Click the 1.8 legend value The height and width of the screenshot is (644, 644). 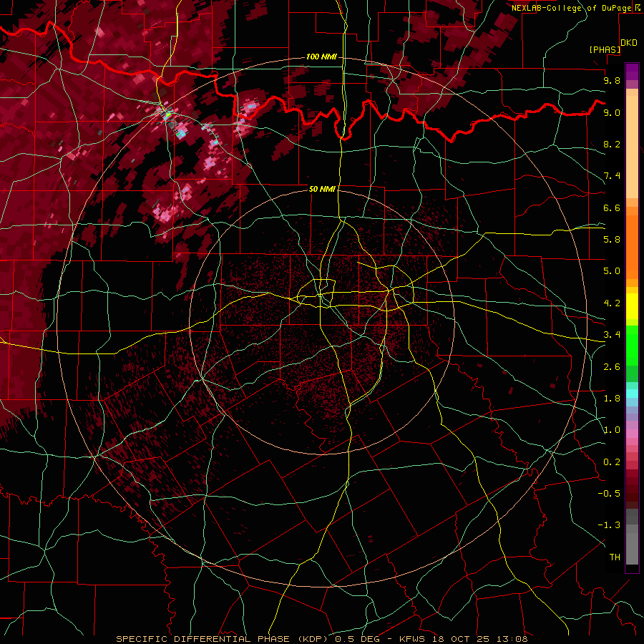pos(612,399)
